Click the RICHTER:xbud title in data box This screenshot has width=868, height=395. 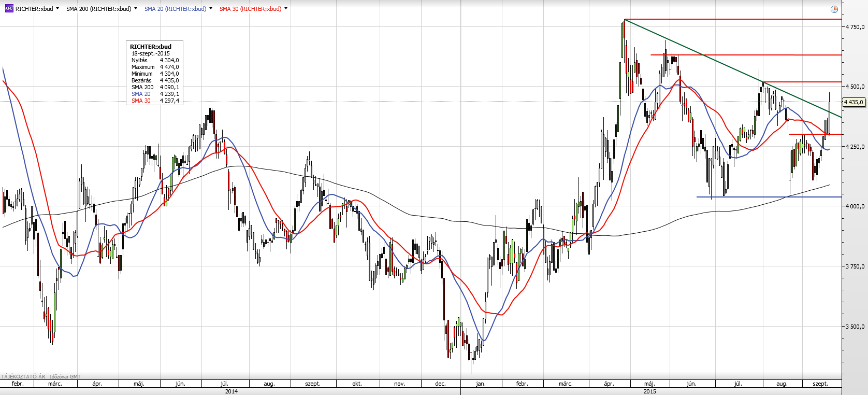pos(150,47)
